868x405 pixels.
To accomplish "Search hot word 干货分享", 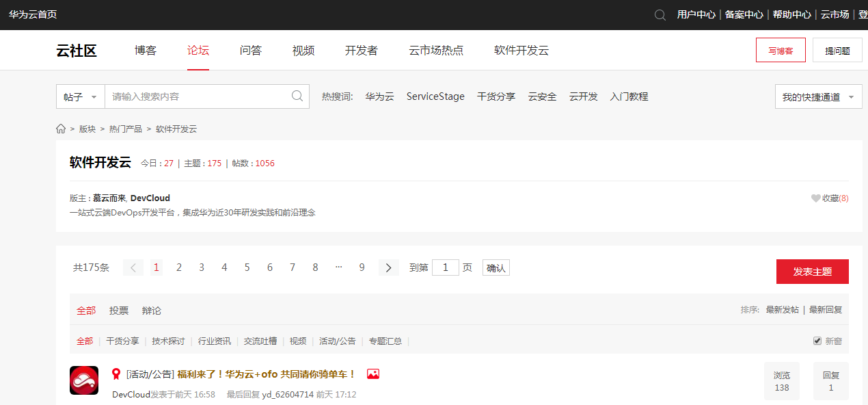I will (496, 96).
